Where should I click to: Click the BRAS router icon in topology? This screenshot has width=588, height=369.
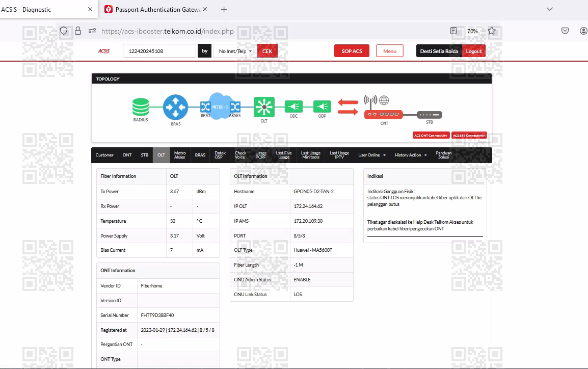tap(175, 107)
